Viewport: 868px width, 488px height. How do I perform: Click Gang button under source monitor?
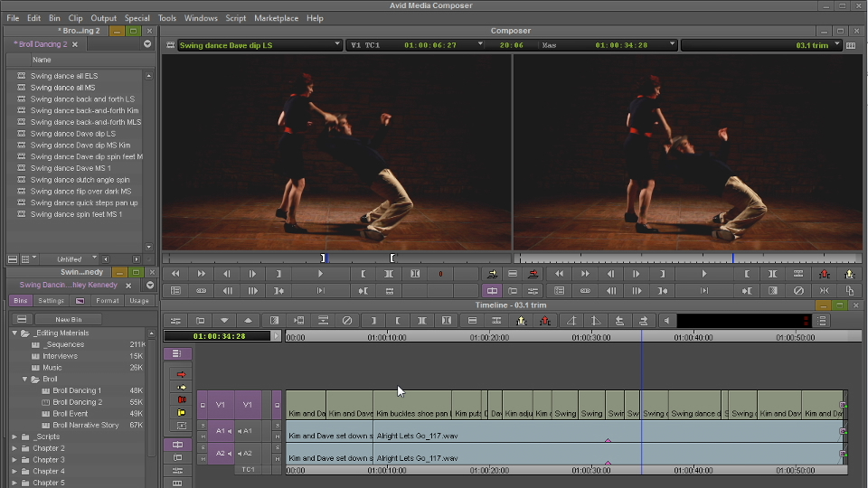pos(201,290)
